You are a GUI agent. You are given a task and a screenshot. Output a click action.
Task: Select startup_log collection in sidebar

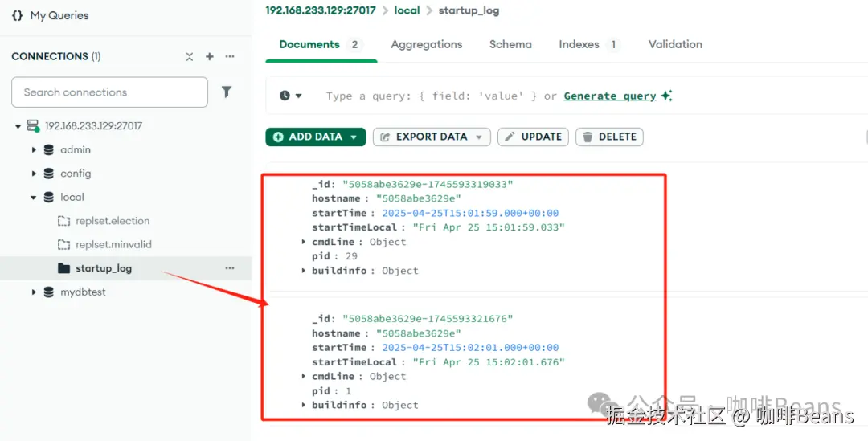pyautogui.click(x=104, y=269)
